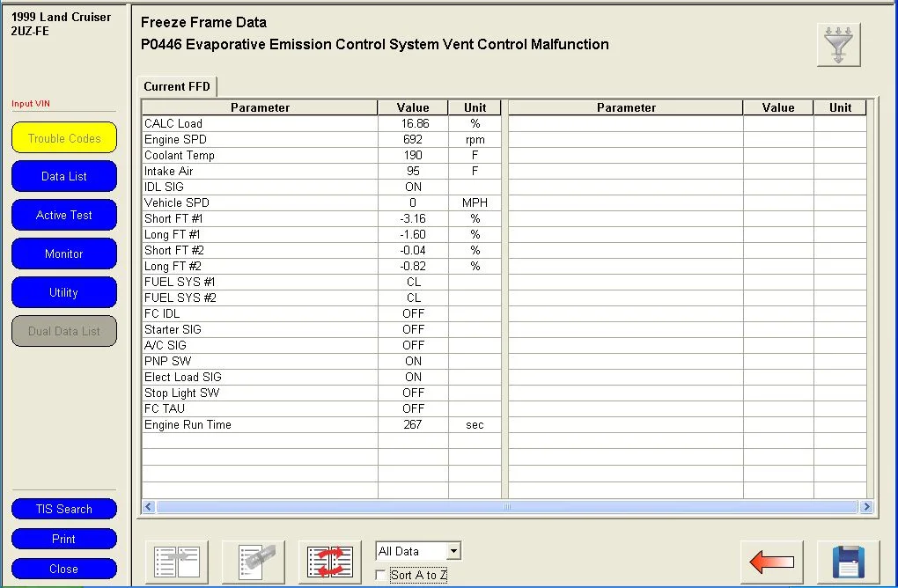
Task: Click the 692 engine speed value
Action: point(413,140)
